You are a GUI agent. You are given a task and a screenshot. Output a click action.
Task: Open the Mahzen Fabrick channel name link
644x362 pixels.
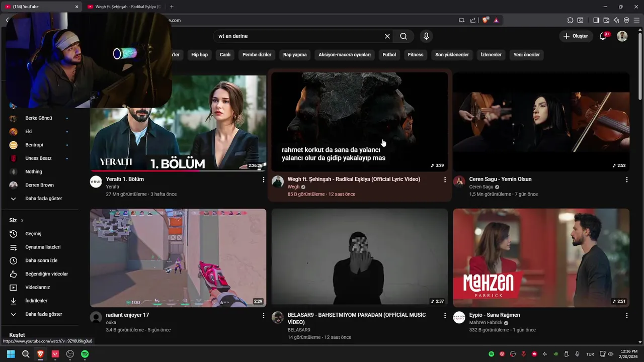click(x=486, y=323)
